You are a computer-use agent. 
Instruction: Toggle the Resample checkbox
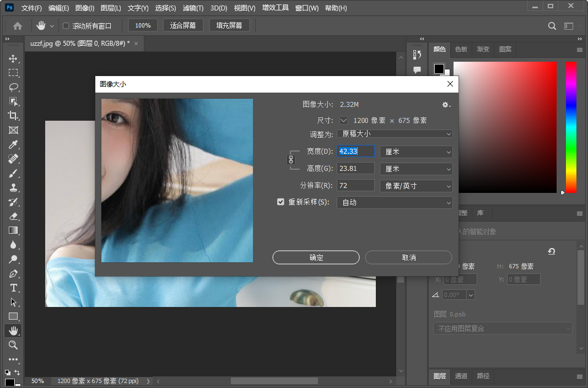tap(280, 202)
